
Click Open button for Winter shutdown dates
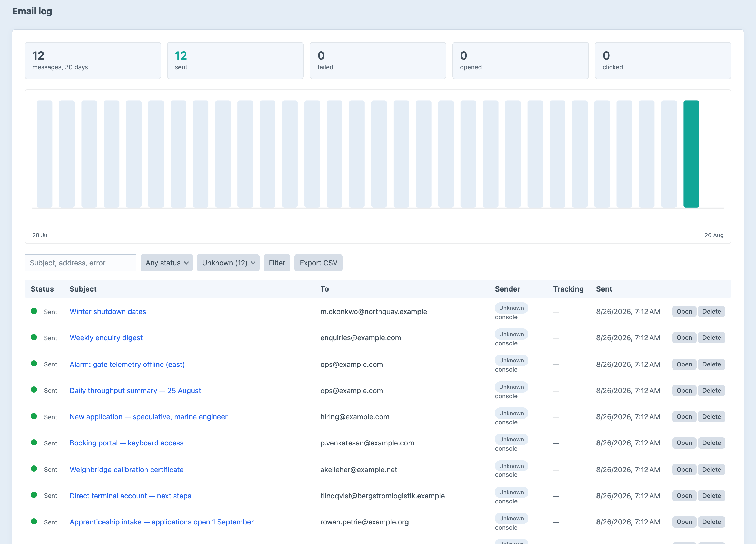click(x=684, y=312)
